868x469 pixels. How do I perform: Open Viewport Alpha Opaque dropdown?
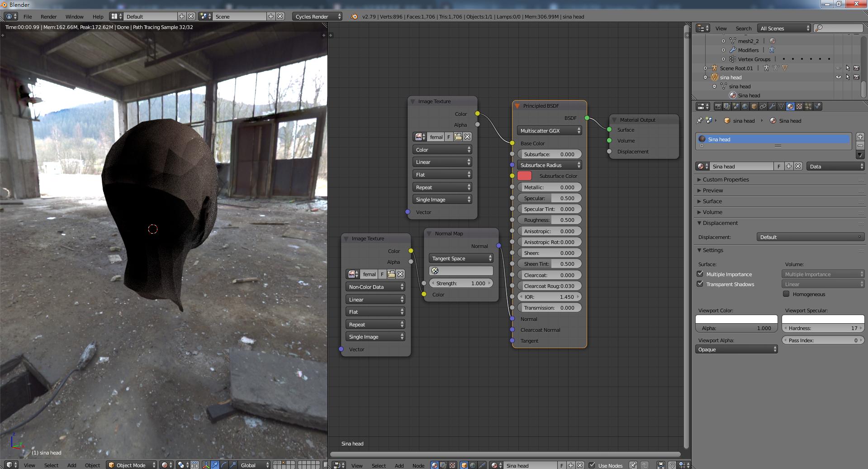tap(736, 349)
